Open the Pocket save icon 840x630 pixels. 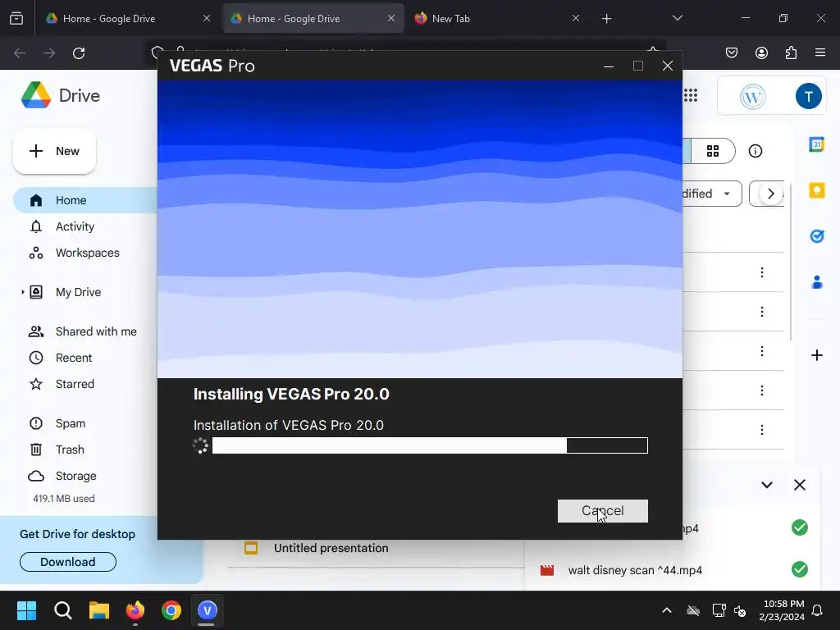[x=731, y=52]
